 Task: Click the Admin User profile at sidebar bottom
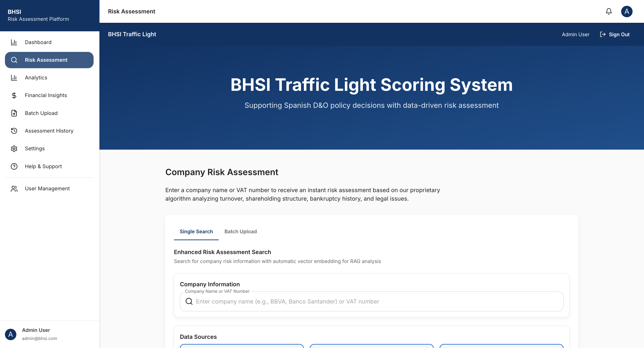pos(36,334)
